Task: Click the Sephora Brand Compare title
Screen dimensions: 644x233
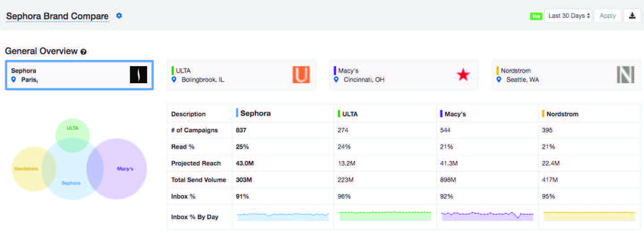Action: (57, 16)
